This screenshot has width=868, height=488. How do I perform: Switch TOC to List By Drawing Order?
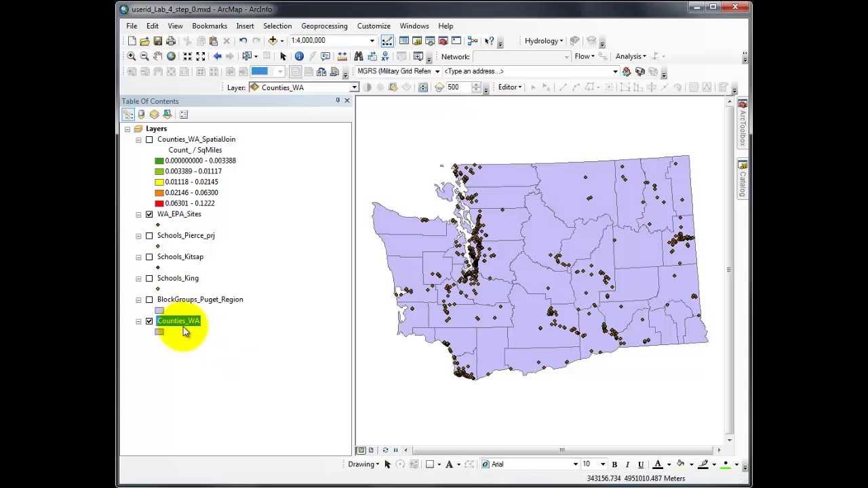(x=128, y=115)
